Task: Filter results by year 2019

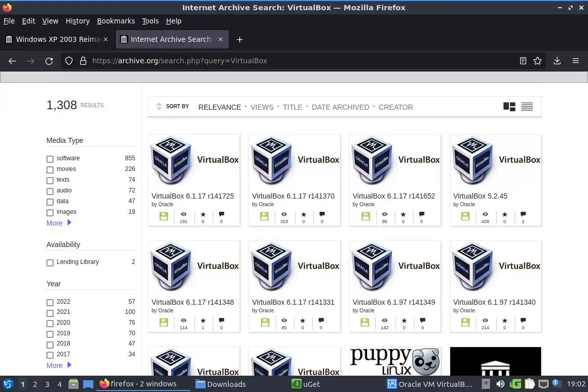Action: point(50,334)
